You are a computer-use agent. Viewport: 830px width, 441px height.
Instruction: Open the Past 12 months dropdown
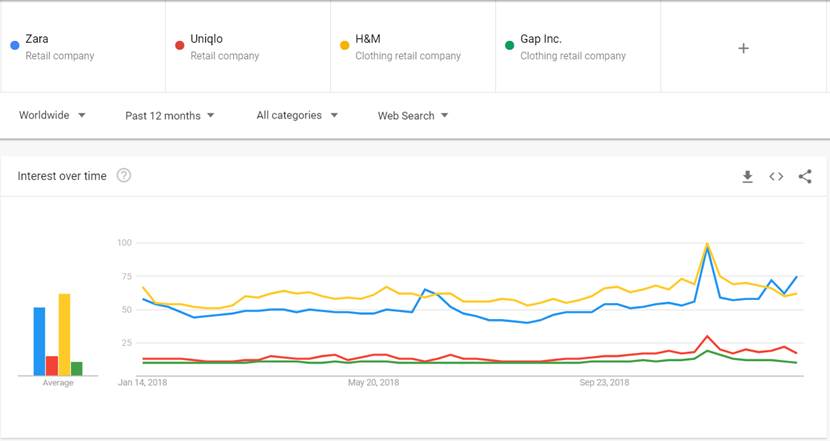pyautogui.click(x=169, y=116)
